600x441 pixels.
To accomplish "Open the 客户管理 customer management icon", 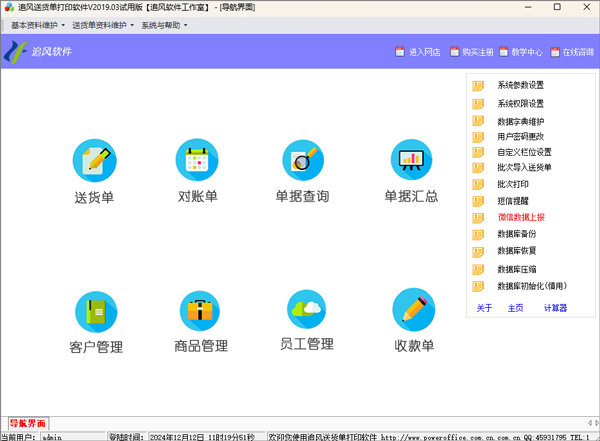I will tap(95, 311).
